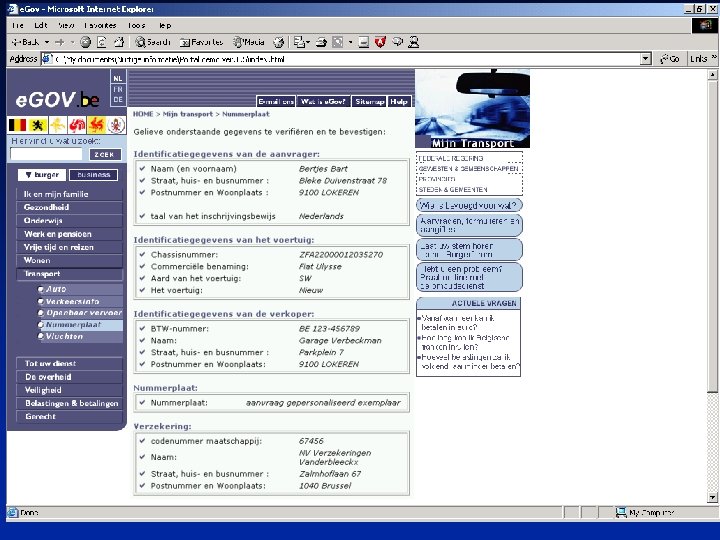Viewport: 720px width, 540px height.
Task: Follow 'Mijn transport' breadcrumb link
Action: pyautogui.click(x=188, y=114)
